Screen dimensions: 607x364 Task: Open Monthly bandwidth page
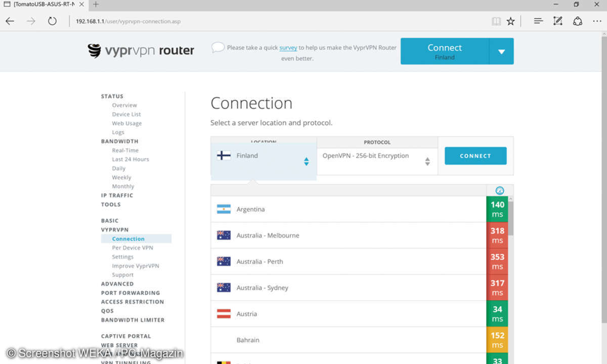pyautogui.click(x=123, y=187)
